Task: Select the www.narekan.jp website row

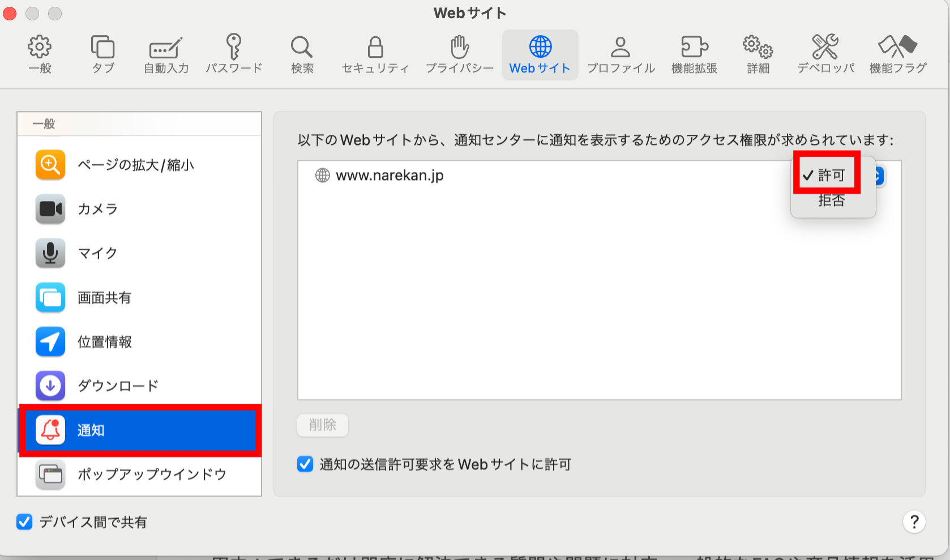Action: [388, 176]
